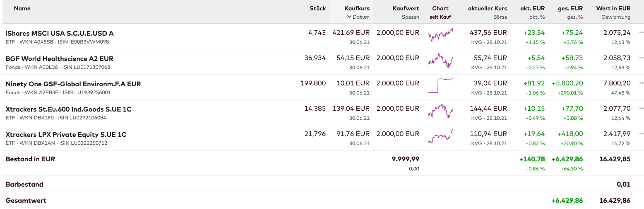Image resolution: width=644 pixels, height=209 pixels.
Task: Open more options for Xtrackers LPX Private Equity
Action: tap(641, 134)
